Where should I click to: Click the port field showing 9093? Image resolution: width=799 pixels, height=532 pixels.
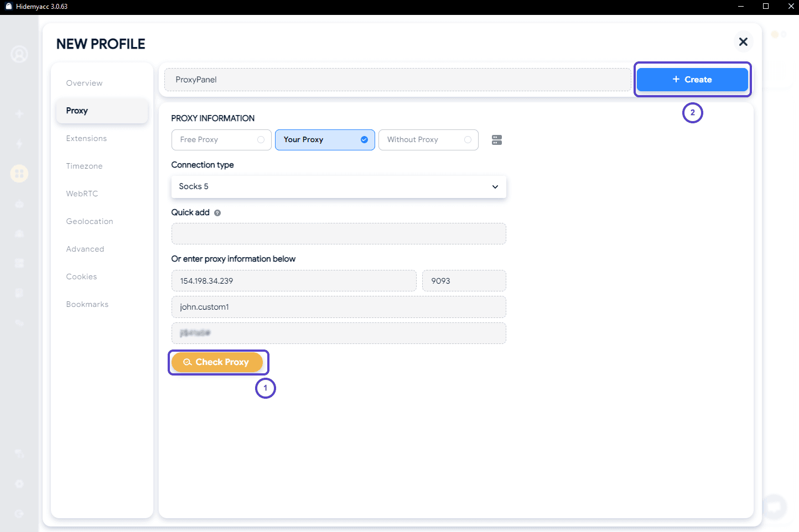click(464, 281)
